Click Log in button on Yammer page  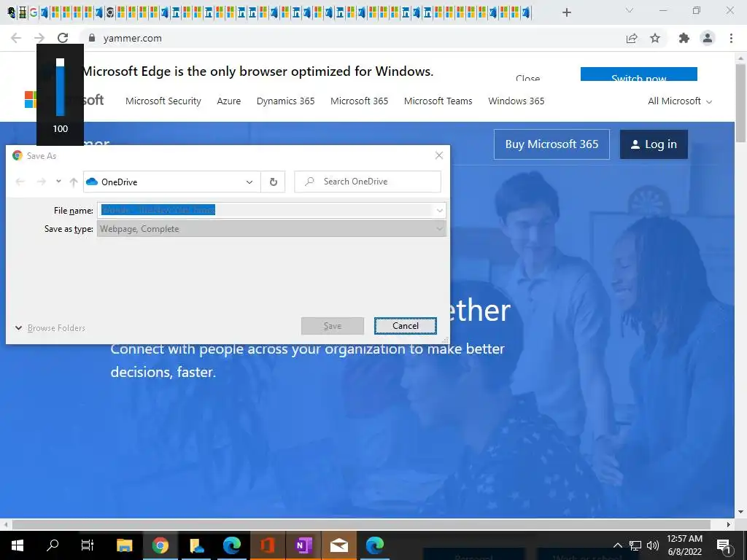point(654,144)
